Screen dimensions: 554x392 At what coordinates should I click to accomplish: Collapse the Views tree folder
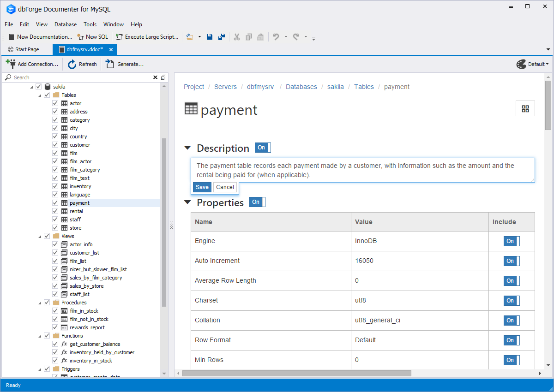click(x=40, y=236)
